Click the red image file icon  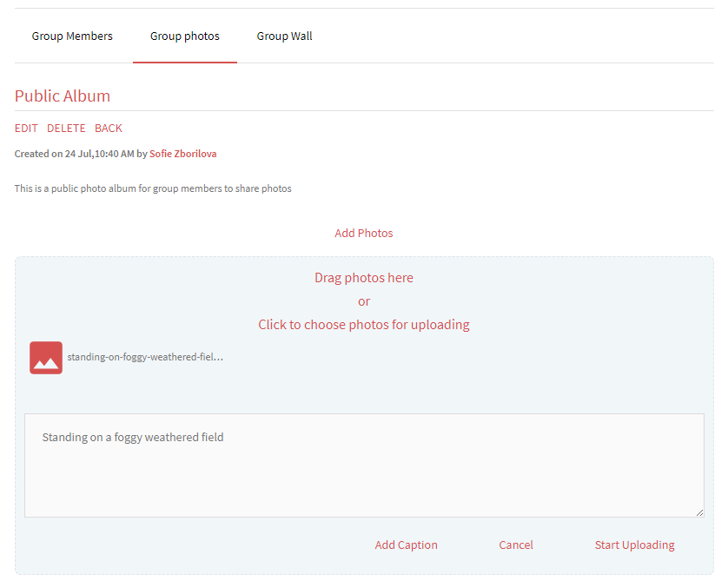coord(46,358)
